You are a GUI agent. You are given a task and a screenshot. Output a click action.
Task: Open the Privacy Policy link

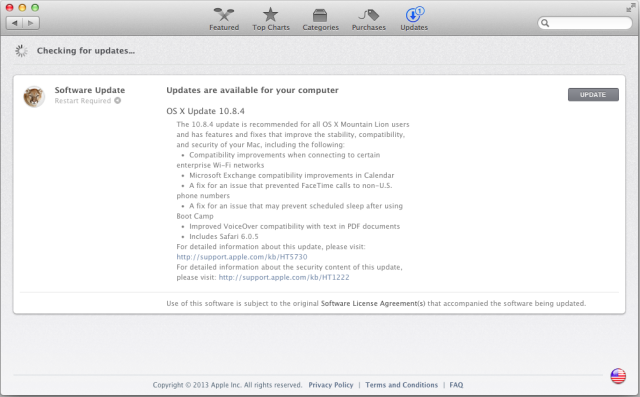(x=331, y=385)
